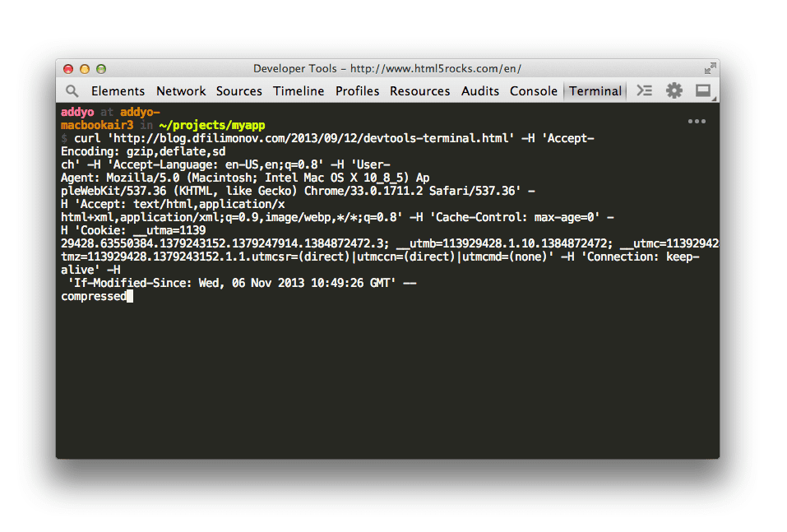Open the DevTools settings gear
Viewport: 787px width, 532px height.
674,90
